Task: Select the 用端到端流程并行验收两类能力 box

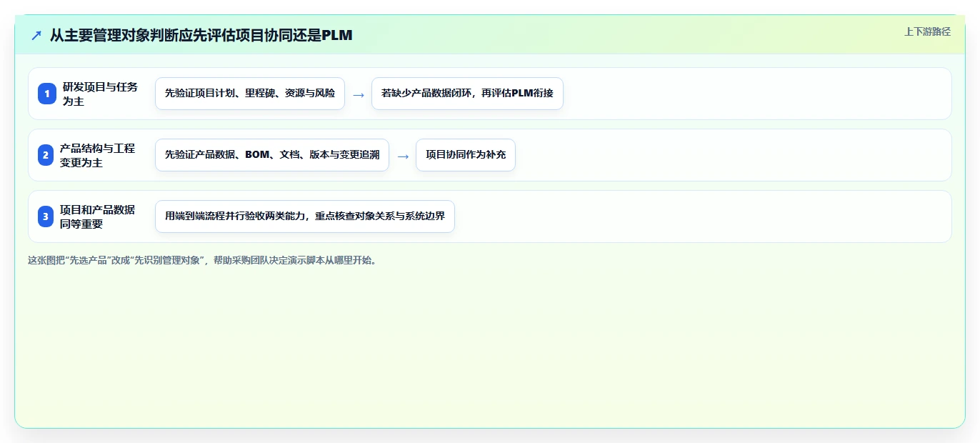Action: tap(305, 216)
